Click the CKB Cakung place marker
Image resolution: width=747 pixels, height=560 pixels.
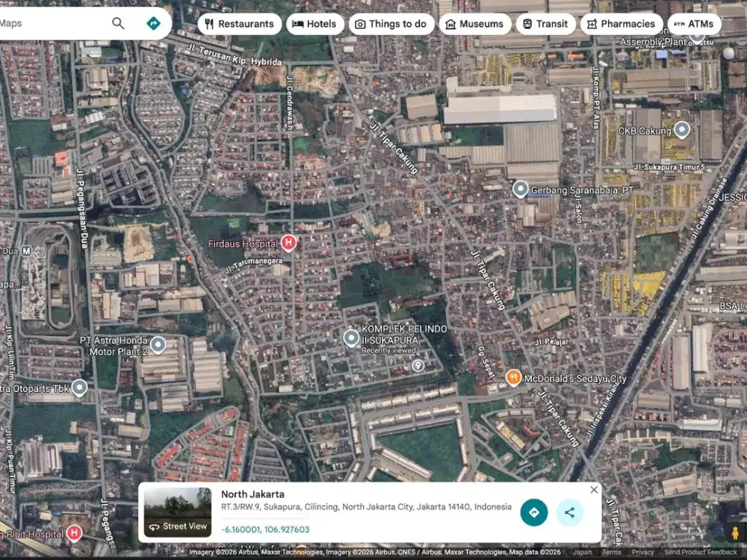[681, 128]
